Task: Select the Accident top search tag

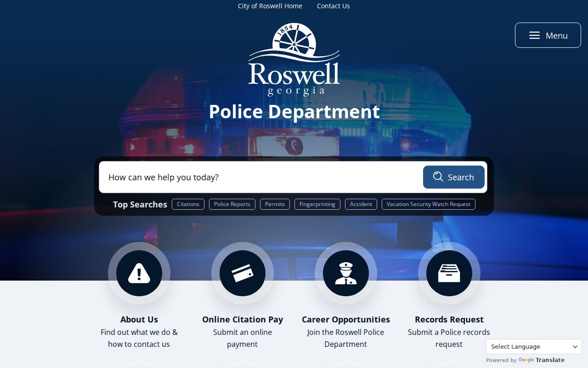Action: point(361,204)
